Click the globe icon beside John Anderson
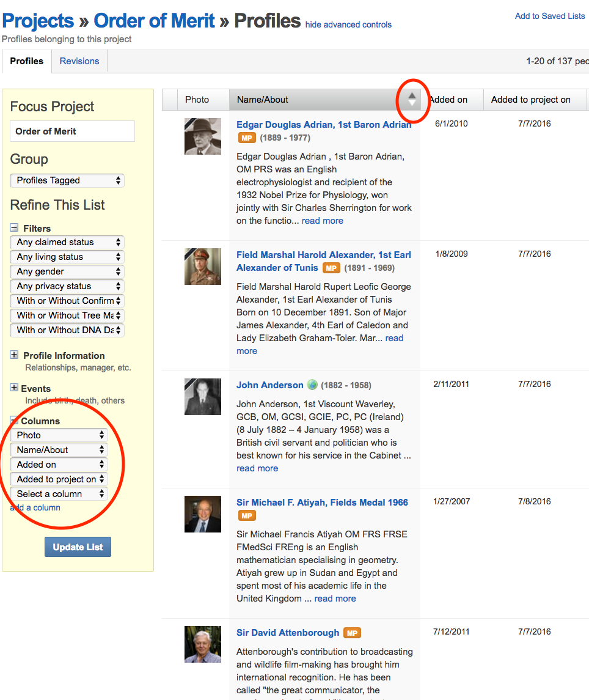 pyautogui.click(x=312, y=385)
